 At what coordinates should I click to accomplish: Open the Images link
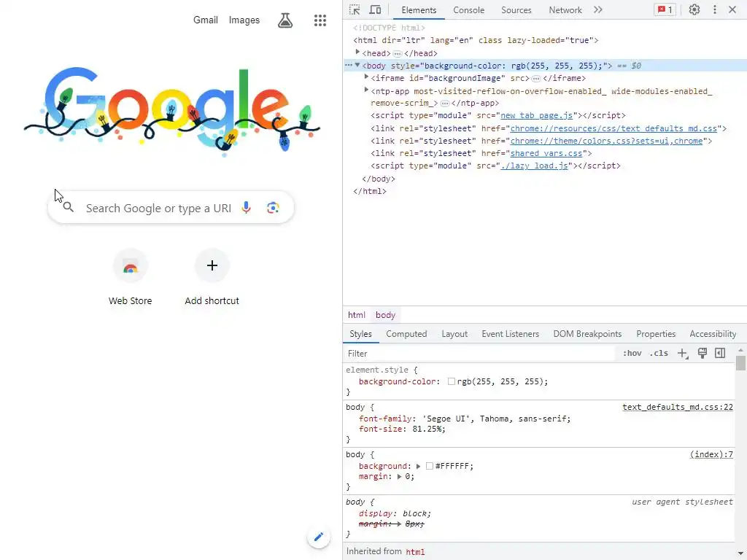click(244, 20)
